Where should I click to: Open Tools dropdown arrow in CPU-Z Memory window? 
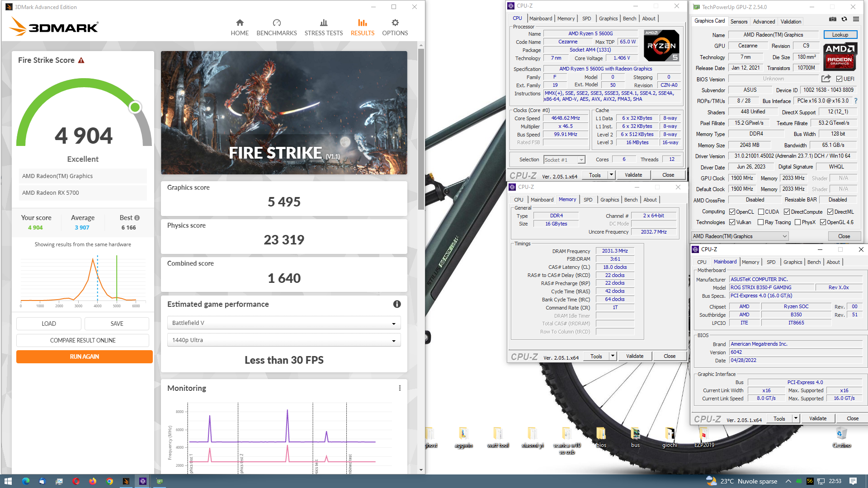(613, 356)
